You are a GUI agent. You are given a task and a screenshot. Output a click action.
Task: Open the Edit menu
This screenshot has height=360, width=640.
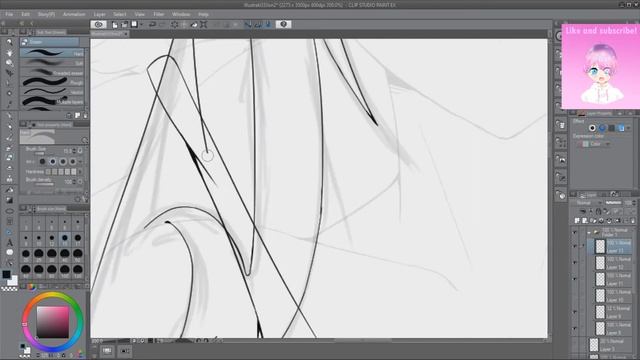(x=25, y=14)
